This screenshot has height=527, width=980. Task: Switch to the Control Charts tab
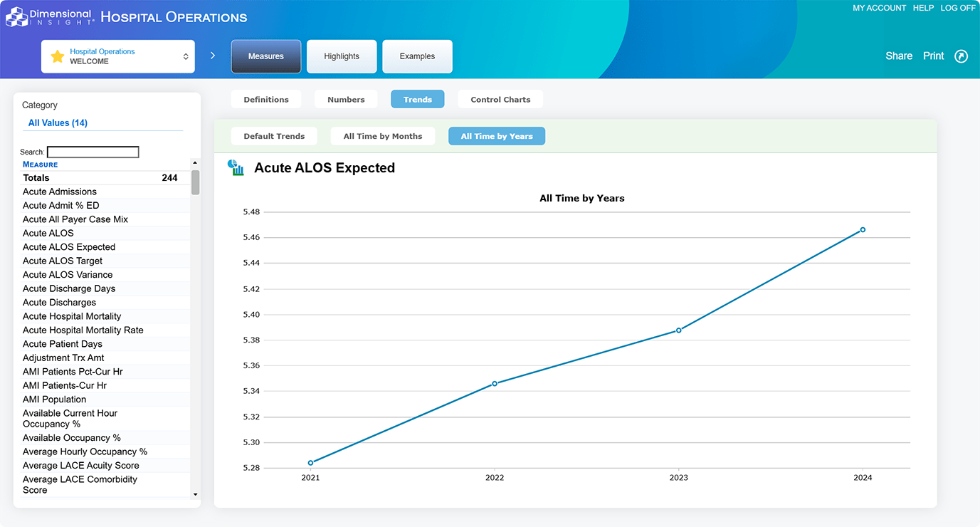click(x=500, y=100)
